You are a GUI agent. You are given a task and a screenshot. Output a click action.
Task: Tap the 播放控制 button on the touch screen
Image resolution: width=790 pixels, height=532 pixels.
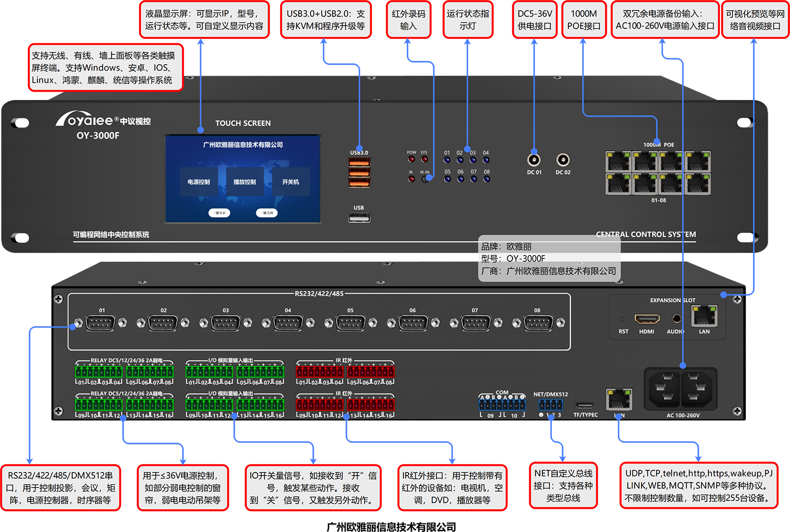(245, 182)
